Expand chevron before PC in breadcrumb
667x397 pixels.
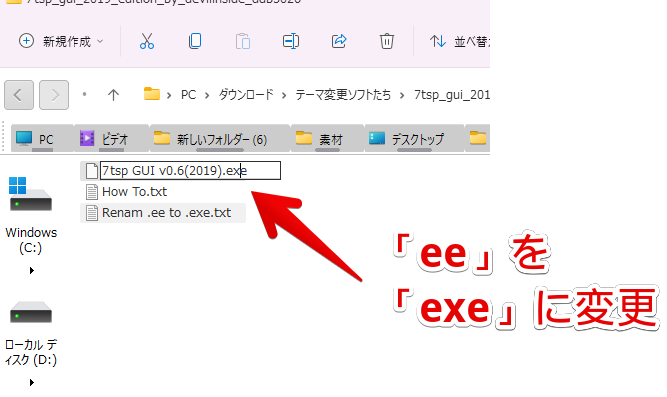(x=169, y=95)
